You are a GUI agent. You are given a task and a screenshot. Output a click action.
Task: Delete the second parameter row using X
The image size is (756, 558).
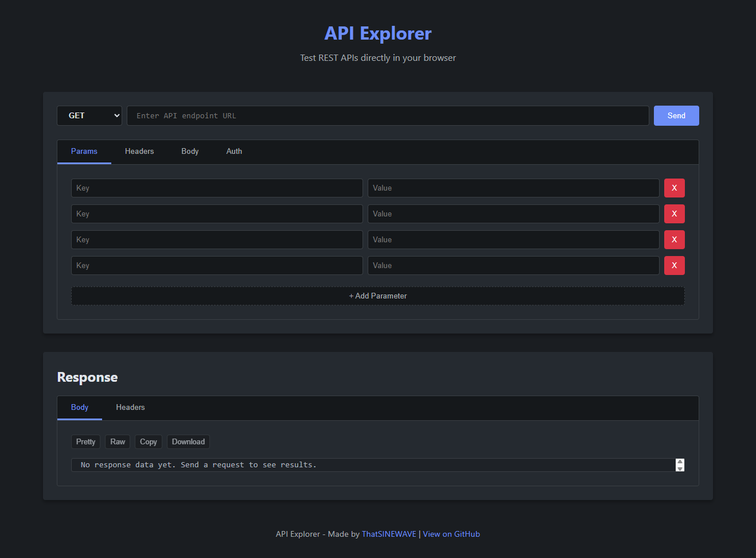pos(674,214)
